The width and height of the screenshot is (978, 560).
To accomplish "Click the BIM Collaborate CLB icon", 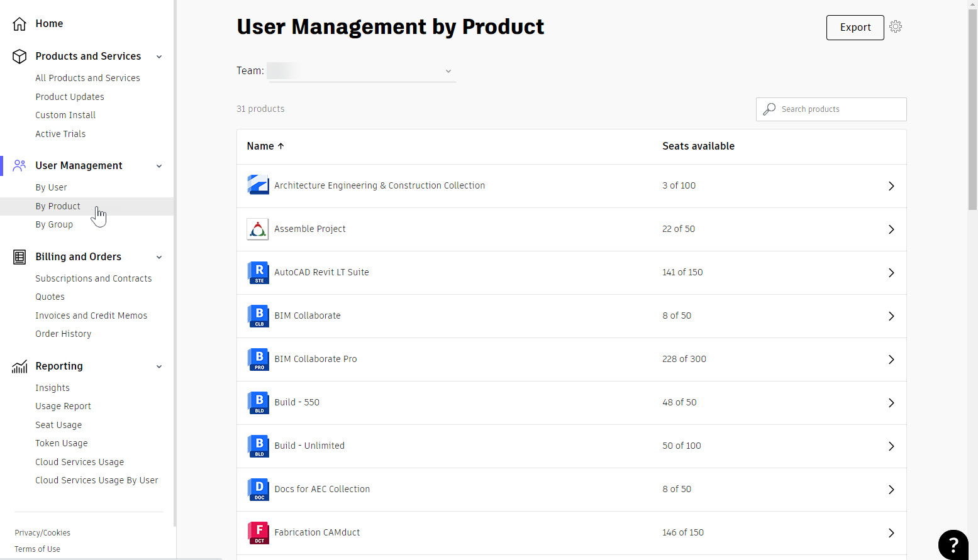I will (x=258, y=316).
